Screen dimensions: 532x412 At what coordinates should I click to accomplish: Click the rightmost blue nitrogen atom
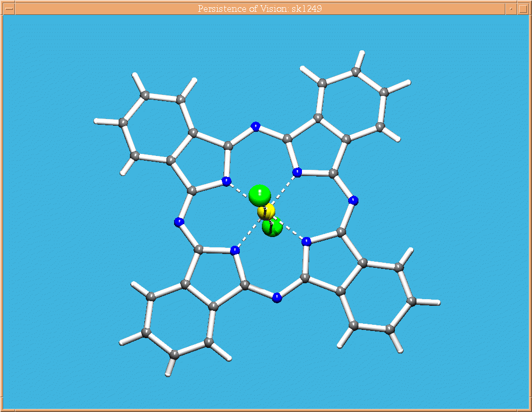click(353, 201)
